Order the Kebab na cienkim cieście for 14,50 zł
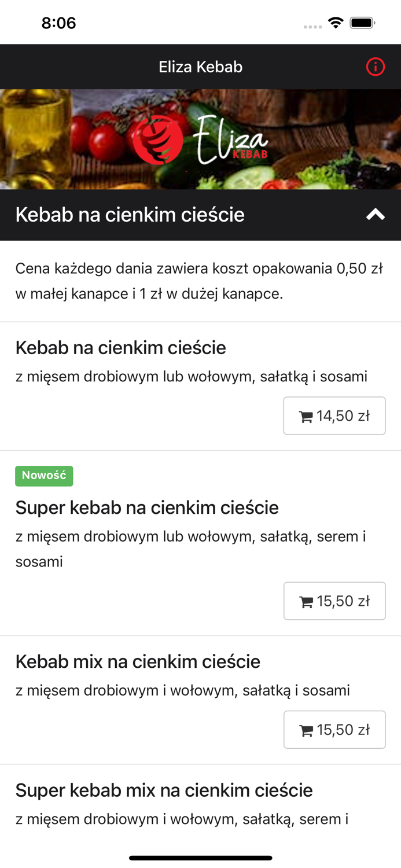The image size is (401, 868). click(334, 415)
